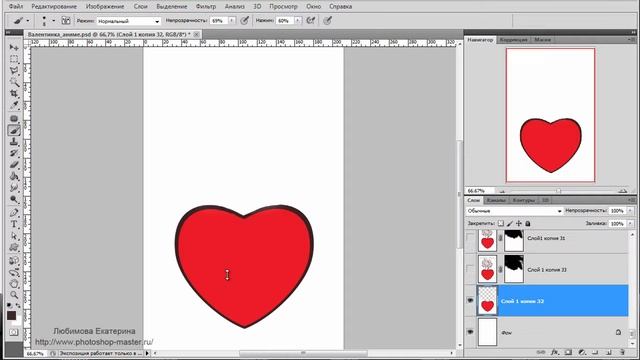Select the Crop tool
The height and width of the screenshot is (360, 640).
pos(14,93)
